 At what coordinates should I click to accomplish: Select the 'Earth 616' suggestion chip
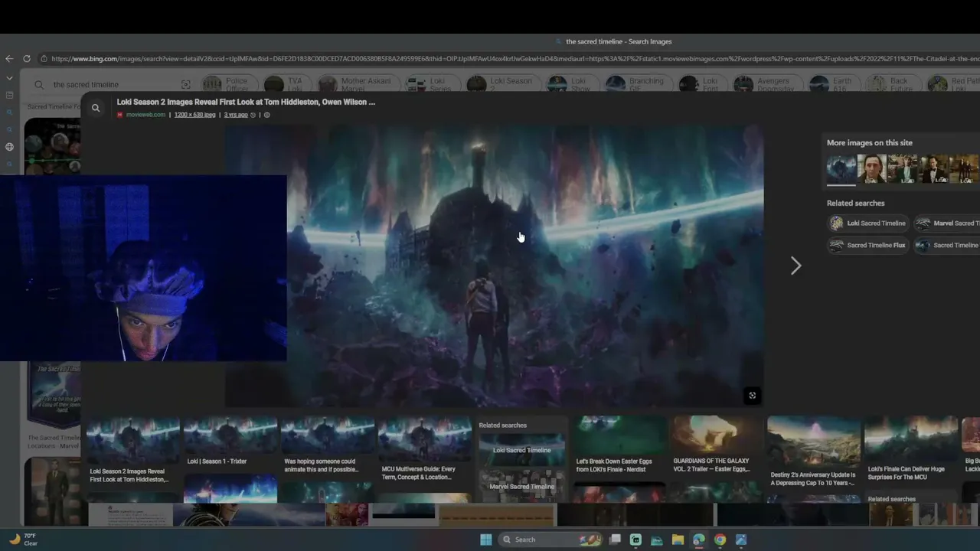point(832,84)
